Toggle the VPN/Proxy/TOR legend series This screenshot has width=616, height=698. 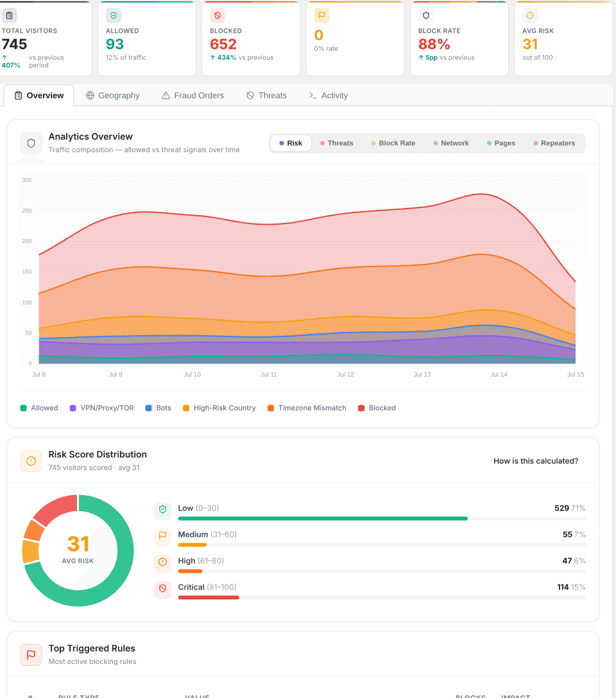(102, 408)
